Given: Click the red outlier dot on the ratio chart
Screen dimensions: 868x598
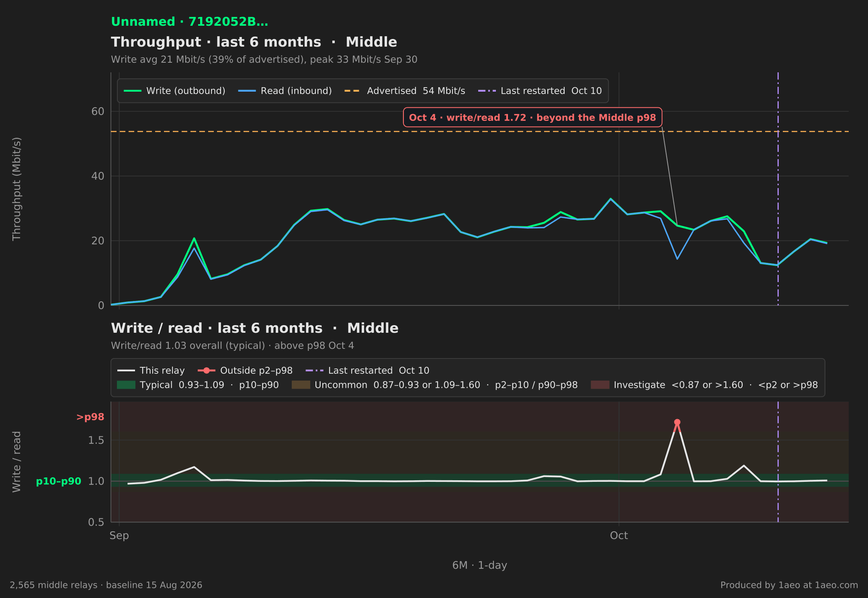Looking at the screenshot, I should point(677,422).
